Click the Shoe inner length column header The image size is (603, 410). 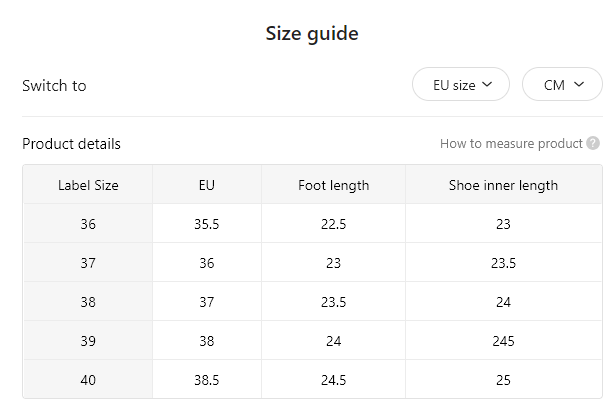tap(504, 185)
